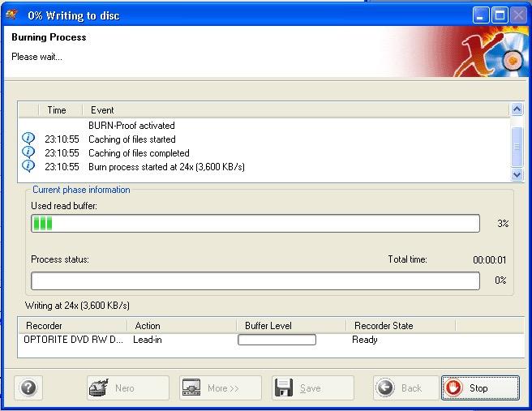Click the Nero flaming disc logo
Viewport: 532px width, 411px height.
[x=492, y=54]
